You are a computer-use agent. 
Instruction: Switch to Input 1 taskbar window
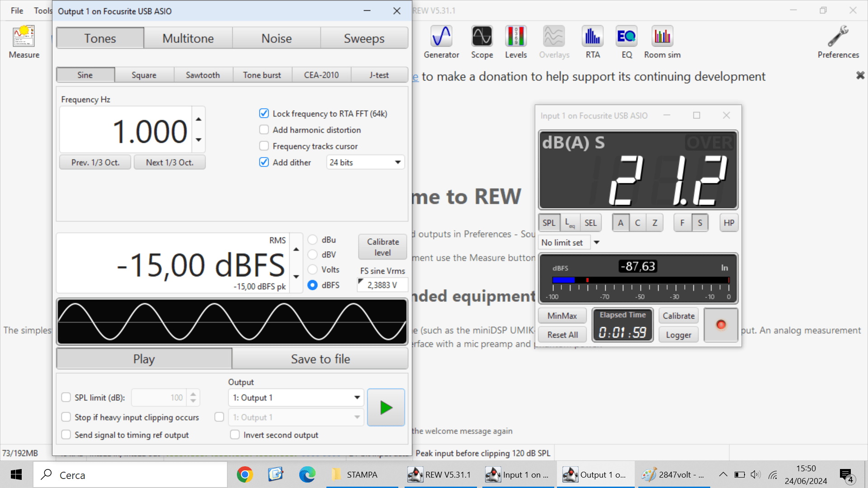click(518, 474)
